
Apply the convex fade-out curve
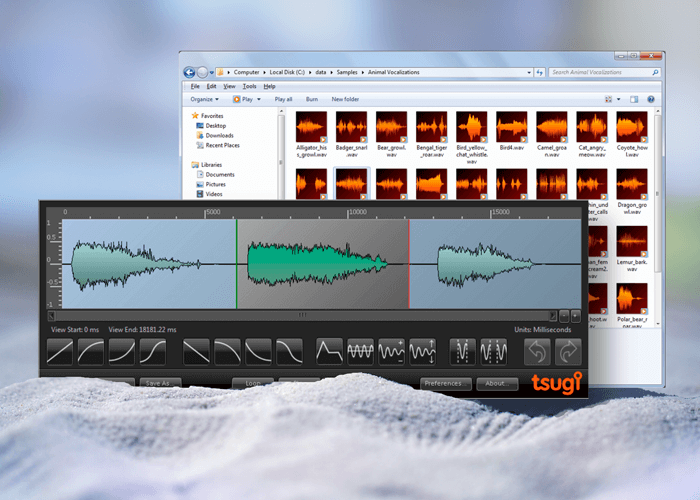227,352
